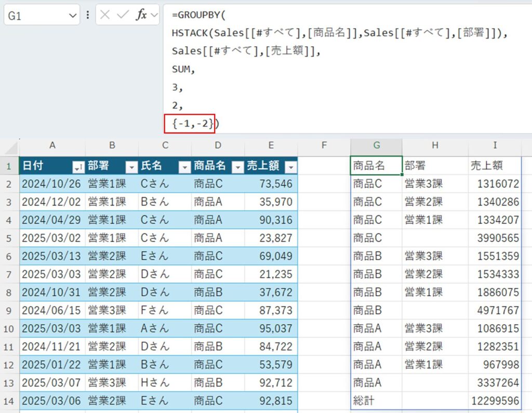The width and height of the screenshot is (532, 413).
Task: Select result cell 1316072
Action: 495,183
